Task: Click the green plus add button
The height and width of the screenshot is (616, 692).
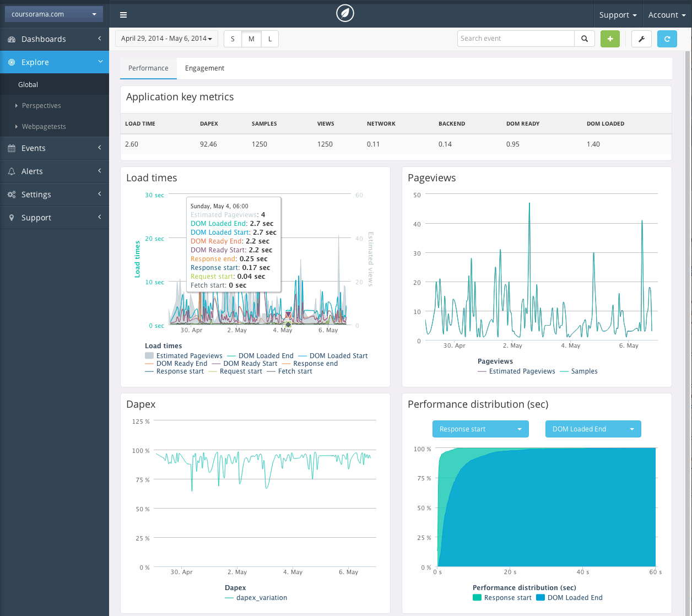Action: [x=610, y=39]
